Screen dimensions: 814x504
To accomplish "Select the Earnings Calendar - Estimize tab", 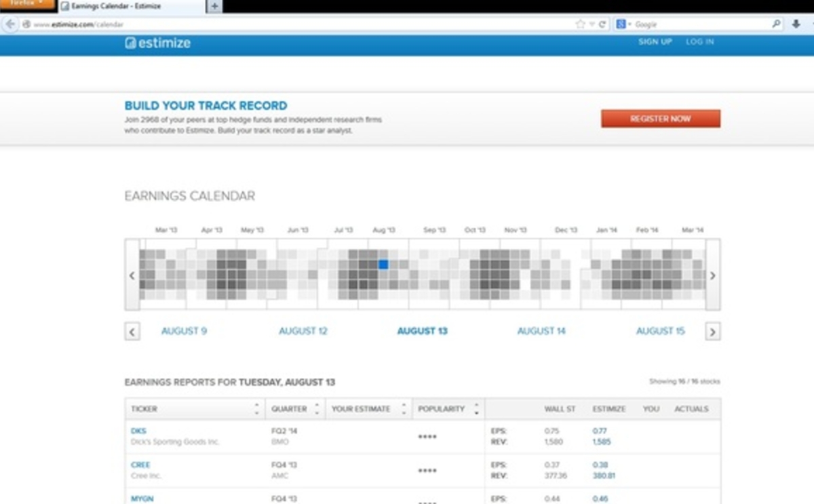I will (130, 6).
